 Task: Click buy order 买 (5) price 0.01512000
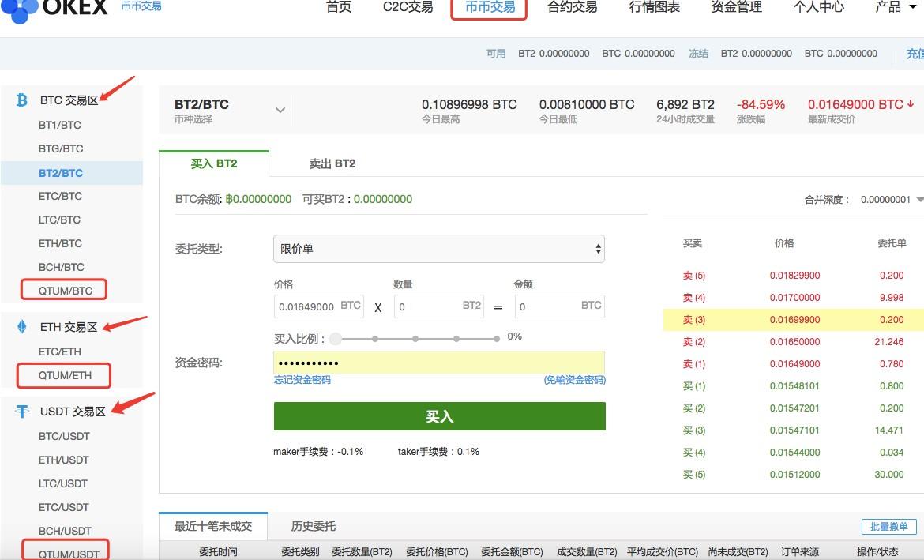(x=795, y=475)
